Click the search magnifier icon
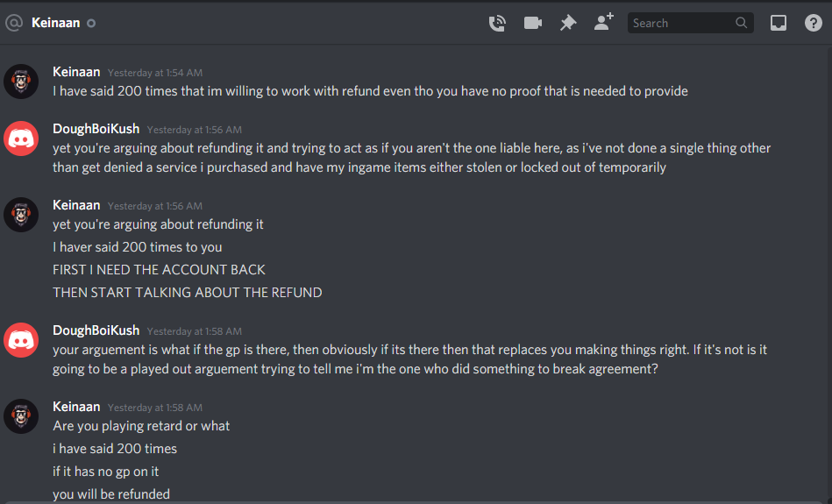Viewport: 832px width, 504px height. pyautogui.click(x=742, y=23)
